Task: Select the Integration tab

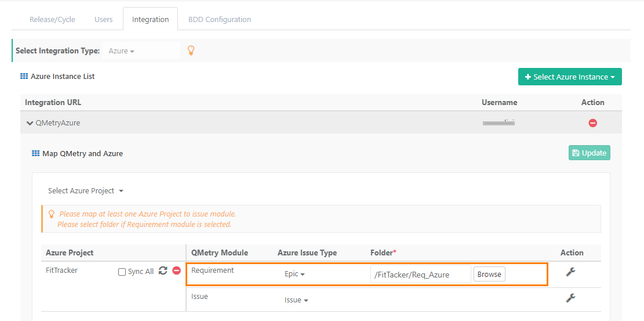Action: (x=150, y=19)
